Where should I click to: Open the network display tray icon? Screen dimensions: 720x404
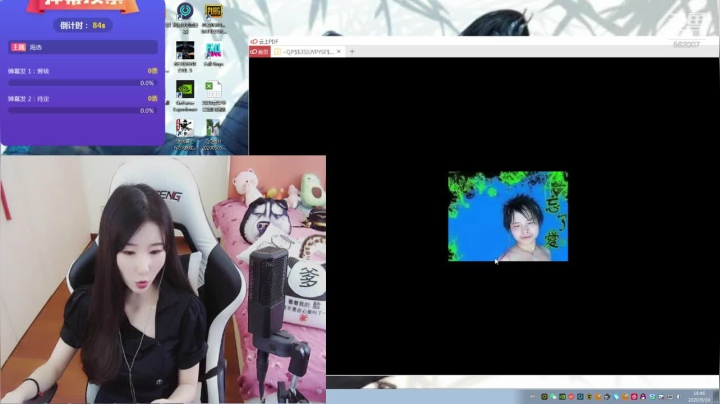(x=670, y=397)
